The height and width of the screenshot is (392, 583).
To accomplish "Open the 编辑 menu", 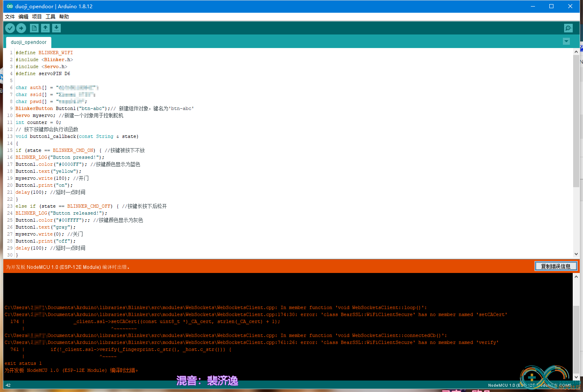I will tap(23, 17).
